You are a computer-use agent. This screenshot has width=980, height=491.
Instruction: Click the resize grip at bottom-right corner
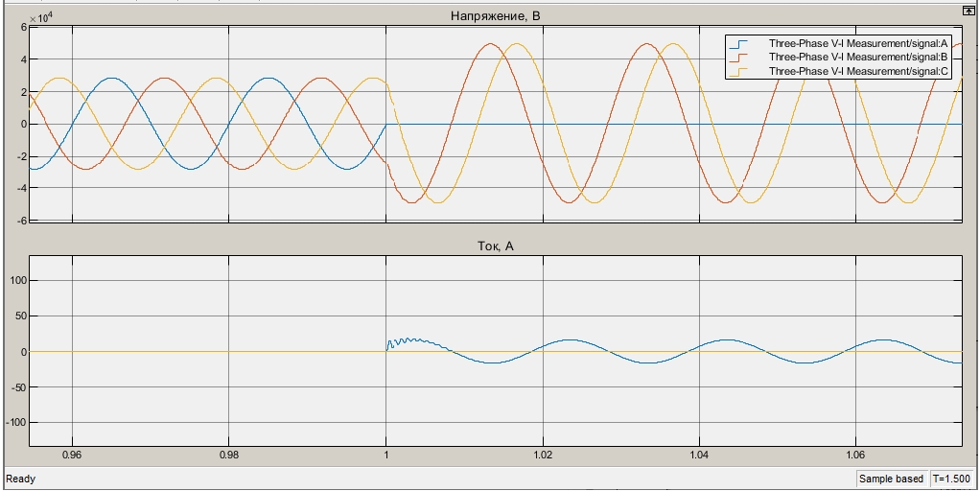pos(973,485)
